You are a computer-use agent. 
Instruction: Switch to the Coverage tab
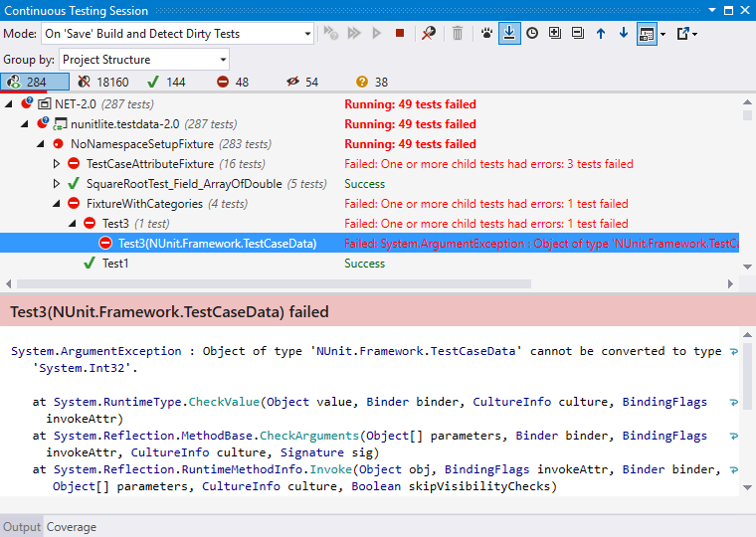(x=72, y=527)
